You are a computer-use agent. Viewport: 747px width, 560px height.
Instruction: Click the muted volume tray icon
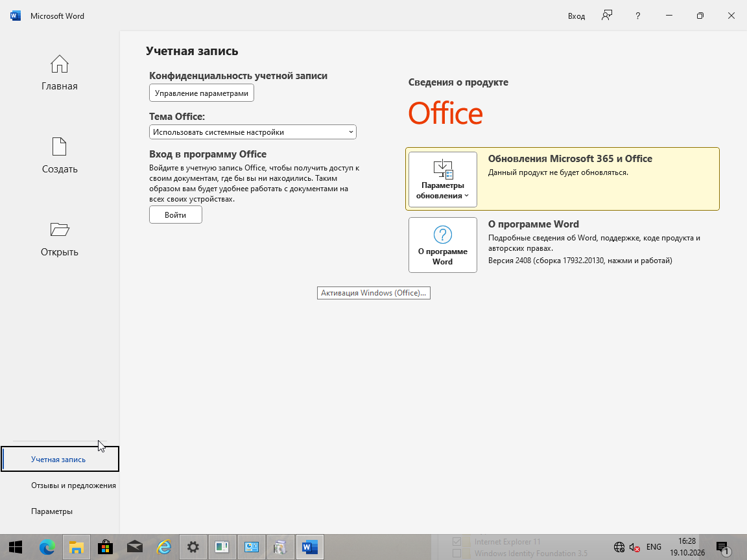[x=634, y=547]
